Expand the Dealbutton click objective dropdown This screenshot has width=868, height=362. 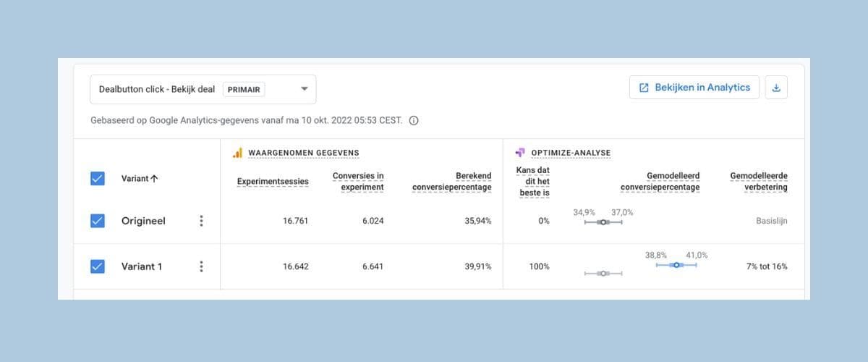(x=305, y=89)
